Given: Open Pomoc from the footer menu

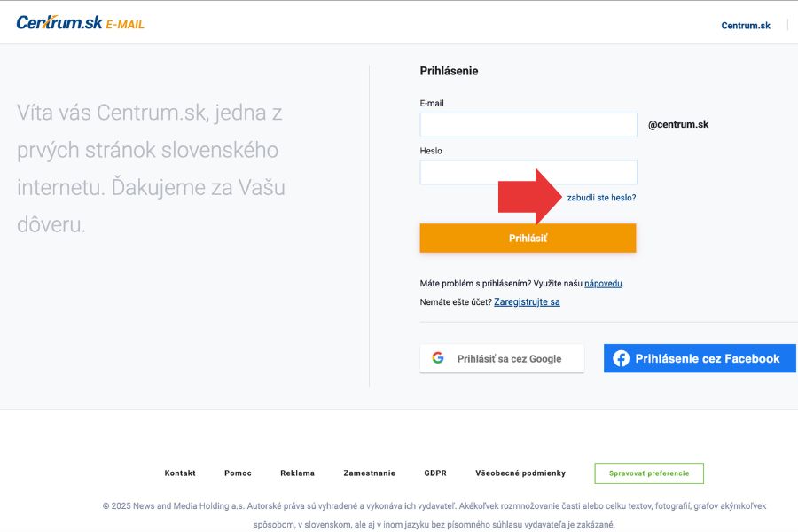Looking at the screenshot, I should (238, 473).
